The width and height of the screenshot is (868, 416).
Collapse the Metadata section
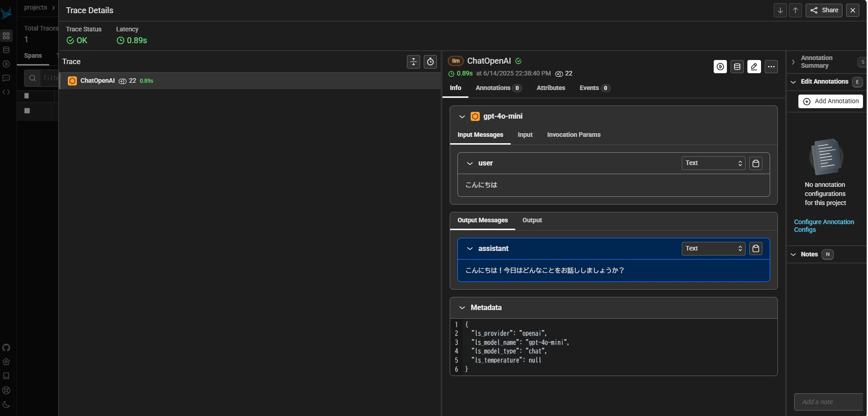click(462, 308)
